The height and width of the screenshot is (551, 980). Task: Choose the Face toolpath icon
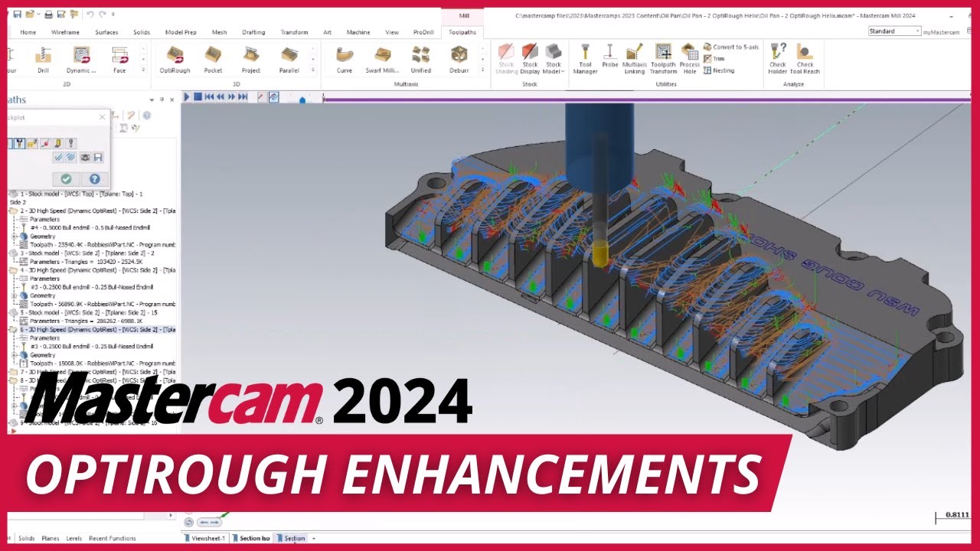pos(119,60)
